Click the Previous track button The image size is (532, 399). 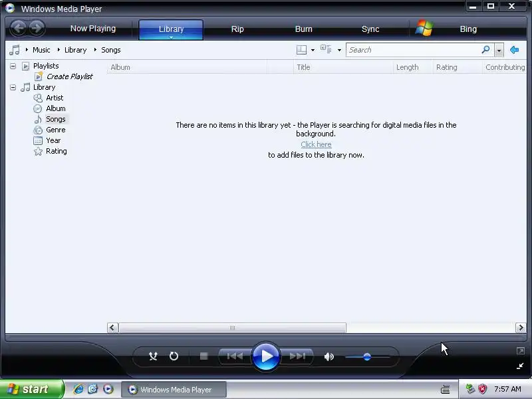point(235,356)
